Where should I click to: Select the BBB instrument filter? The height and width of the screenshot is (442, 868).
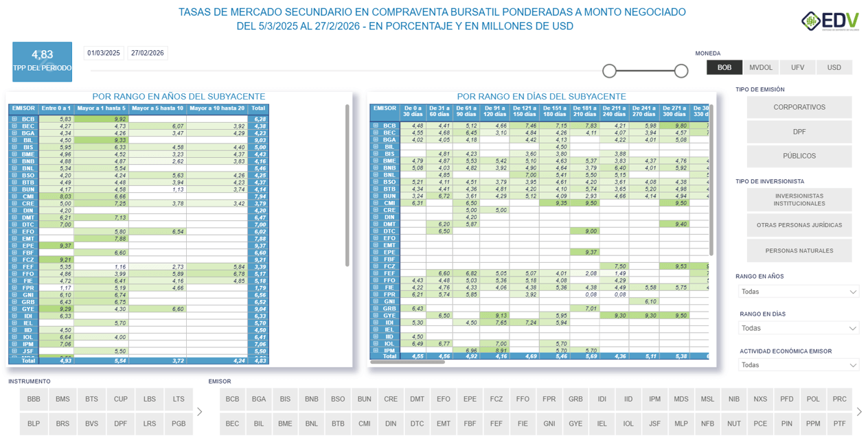tap(33, 399)
